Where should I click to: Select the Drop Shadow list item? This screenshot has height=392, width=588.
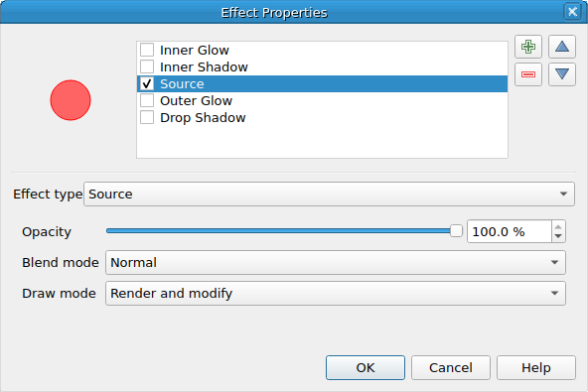point(203,118)
